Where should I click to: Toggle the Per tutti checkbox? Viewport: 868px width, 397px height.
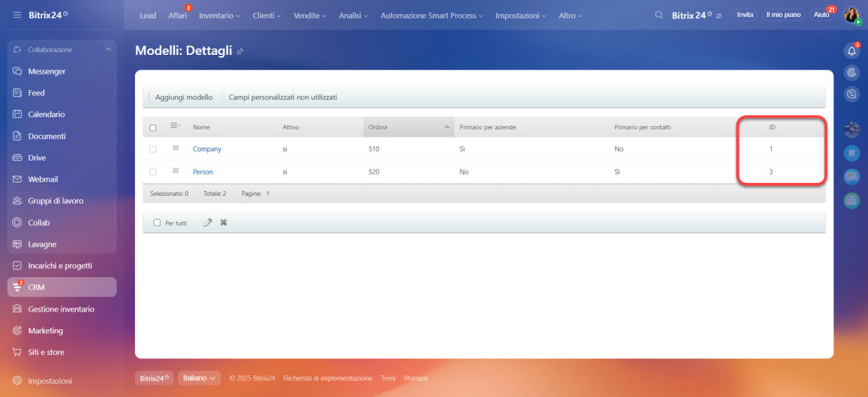point(157,222)
